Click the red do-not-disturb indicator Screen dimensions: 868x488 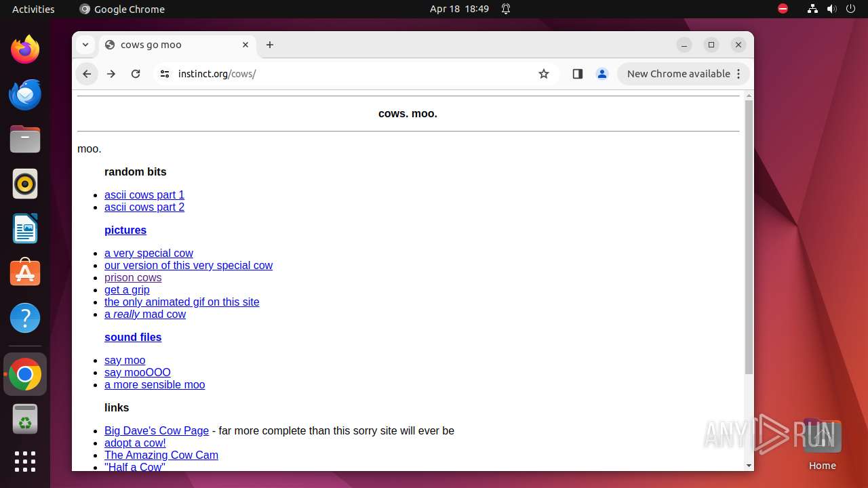point(783,9)
